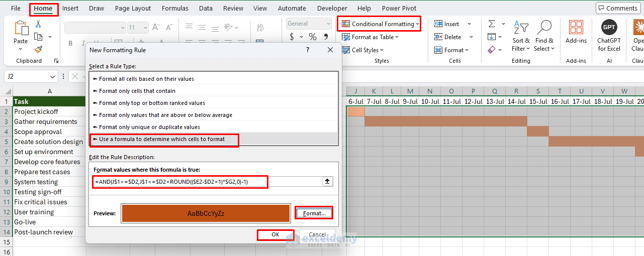644x256 pixels.
Task: Click the brown Preview format swatch
Action: click(206, 213)
